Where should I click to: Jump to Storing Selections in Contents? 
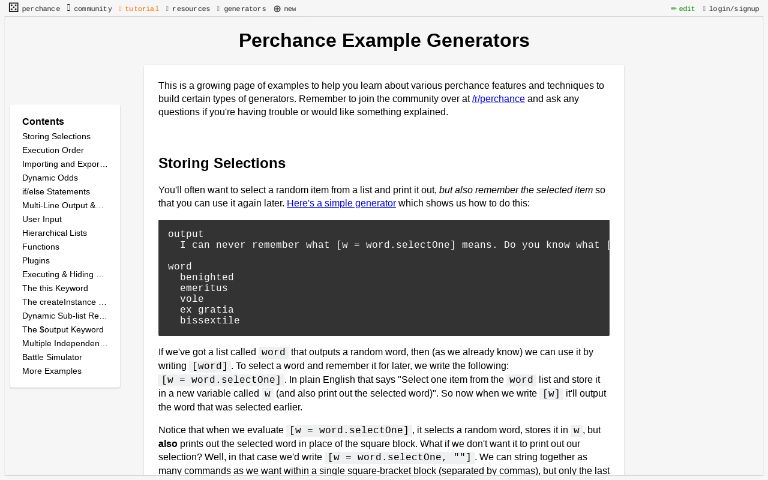point(56,136)
